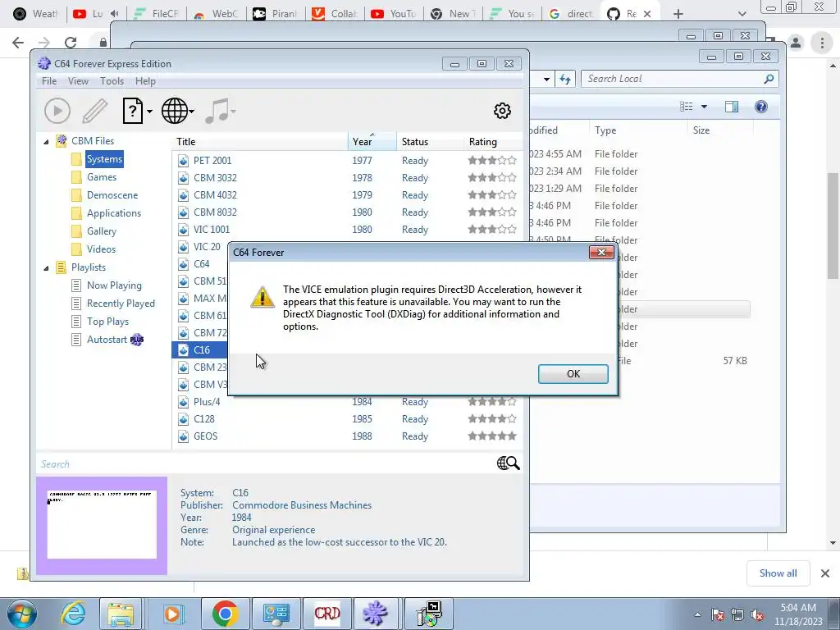The image size is (840, 630).
Task: Click the rating stars for C128
Action: pyautogui.click(x=492, y=419)
